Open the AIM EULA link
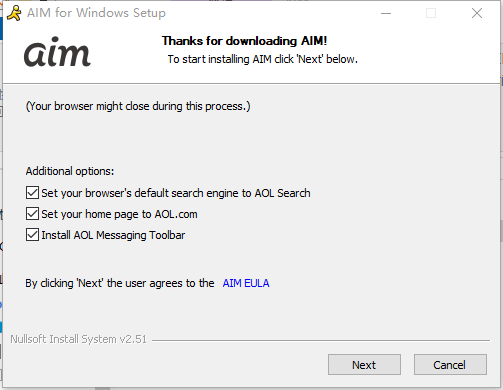Screen dimensions: 503x390 click(x=246, y=283)
